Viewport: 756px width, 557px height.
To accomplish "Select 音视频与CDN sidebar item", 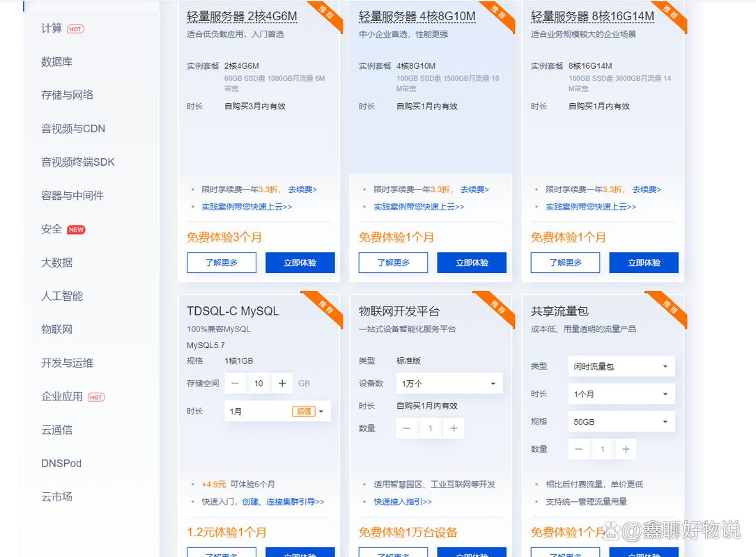I will (x=72, y=129).
